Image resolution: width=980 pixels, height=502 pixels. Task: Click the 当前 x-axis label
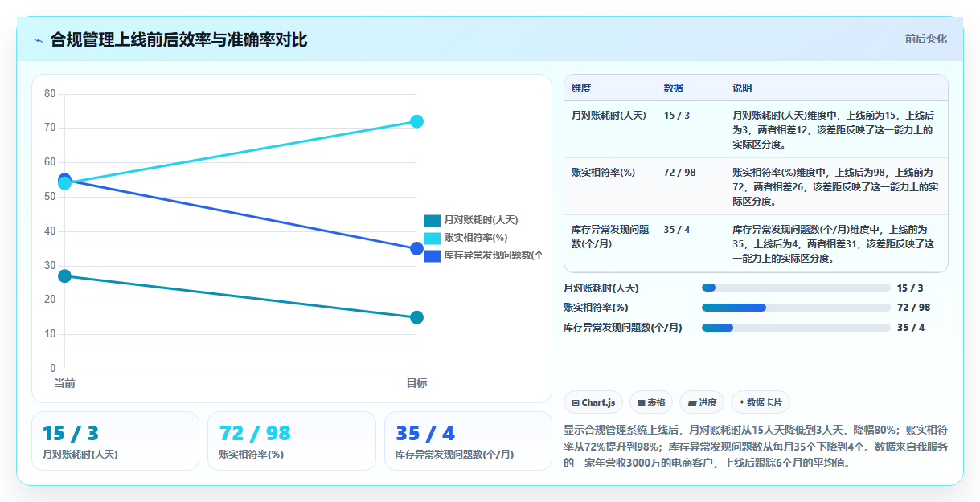point(65,383)
